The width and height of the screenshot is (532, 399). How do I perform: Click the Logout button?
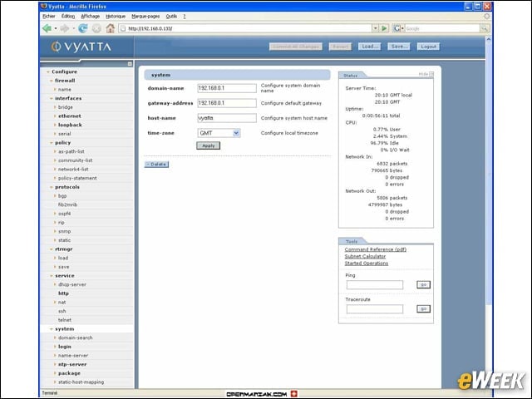[x=428, y=47]
